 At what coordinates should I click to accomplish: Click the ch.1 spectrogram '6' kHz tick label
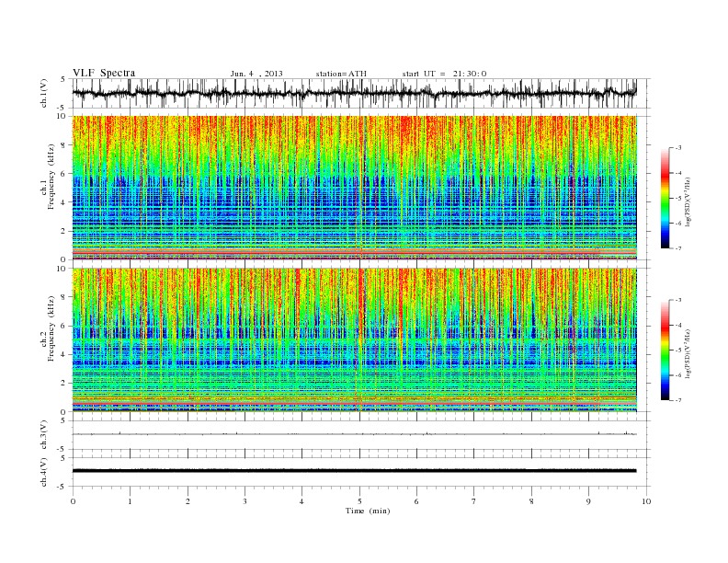tap(64, 174)
